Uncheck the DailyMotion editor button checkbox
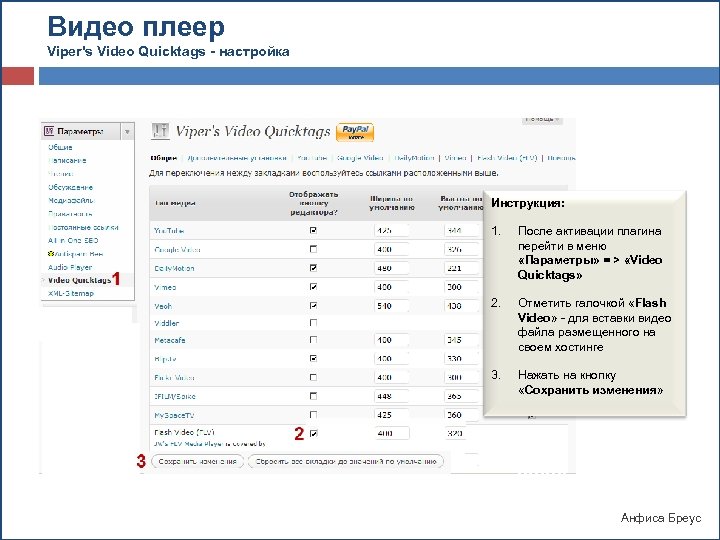This screenshot has height=540, width=720. (x=313, y=268)
